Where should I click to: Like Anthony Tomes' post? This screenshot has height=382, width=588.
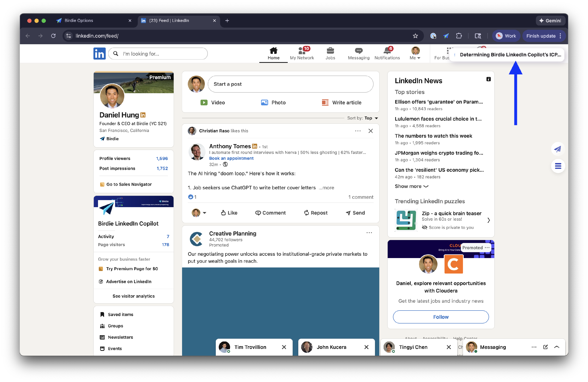229,213
